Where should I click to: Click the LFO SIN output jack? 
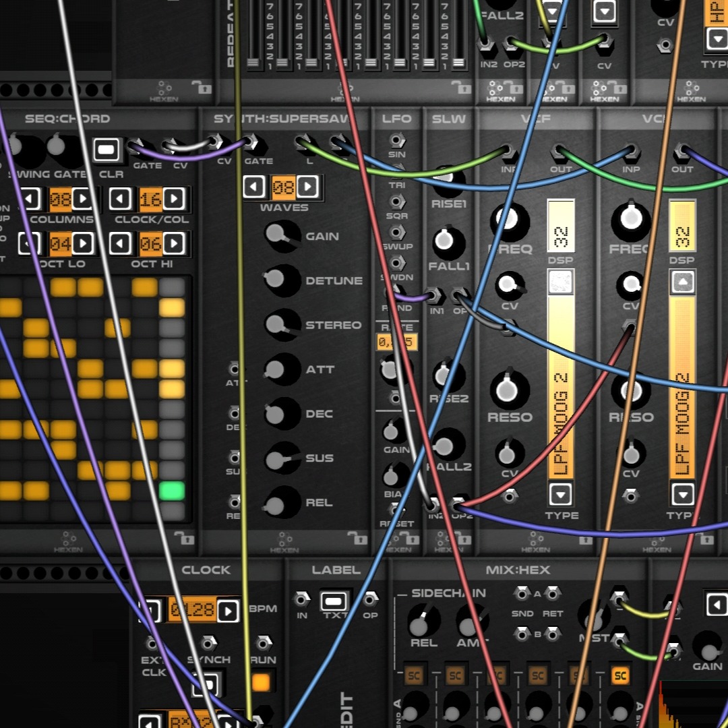pos(396,140)
